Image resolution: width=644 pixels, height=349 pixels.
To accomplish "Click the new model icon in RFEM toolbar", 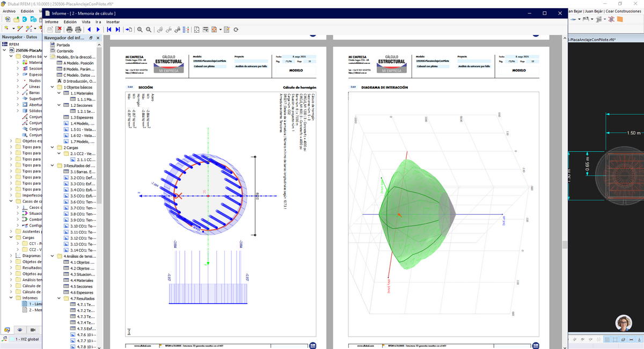I will click(x=7, y=19).
